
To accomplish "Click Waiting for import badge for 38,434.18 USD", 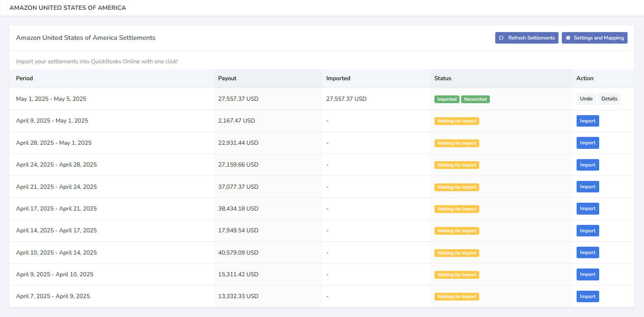I will [x=457, y=209].
